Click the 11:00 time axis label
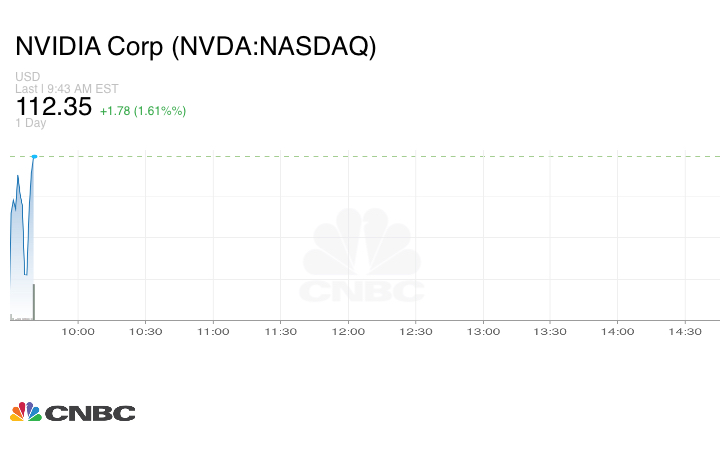This screenshot has height=450, width=720. (213, 332)
